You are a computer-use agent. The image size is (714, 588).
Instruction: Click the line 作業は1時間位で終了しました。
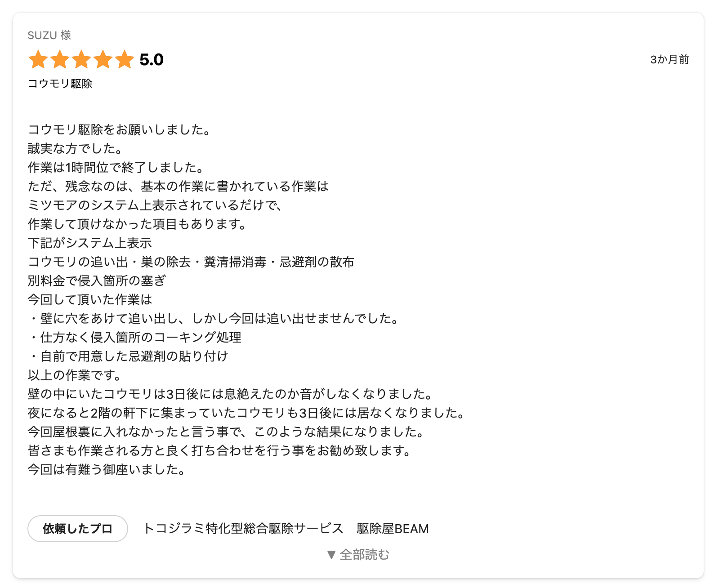(x=116, y=167)
